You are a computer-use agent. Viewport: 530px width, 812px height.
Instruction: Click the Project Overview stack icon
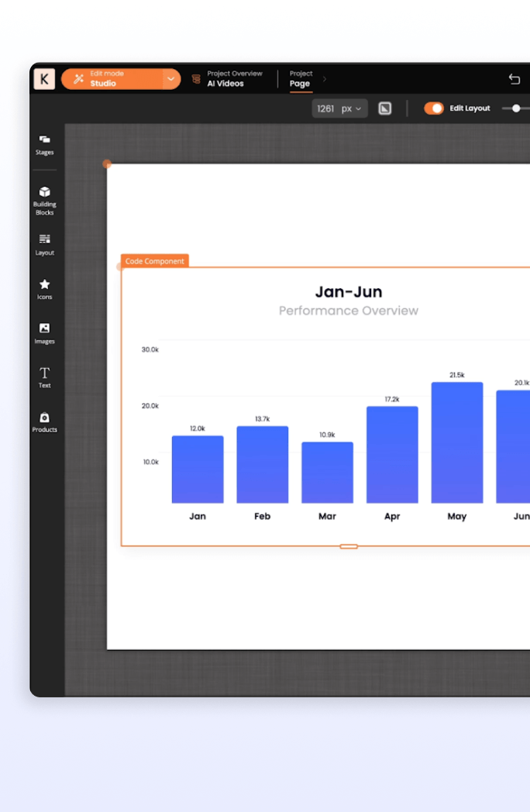point(196,79)
